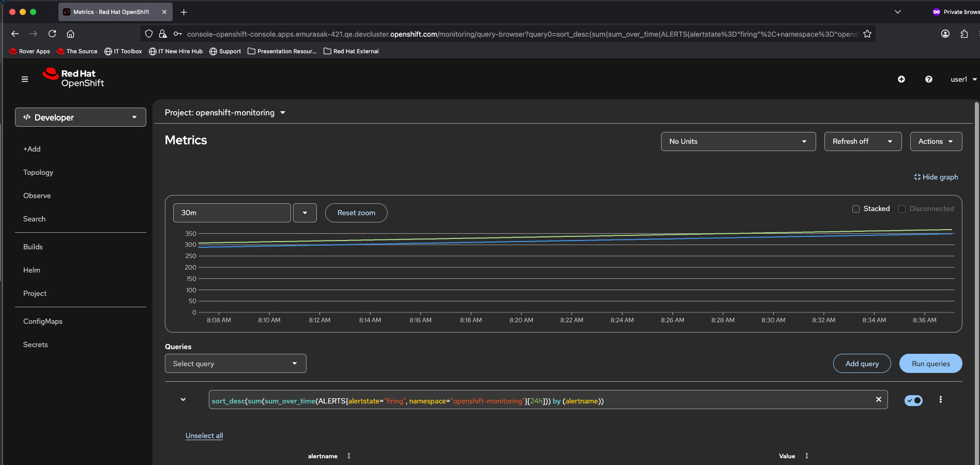
Task: Bookmark this page with the star icon
Action: pos(867,34)
